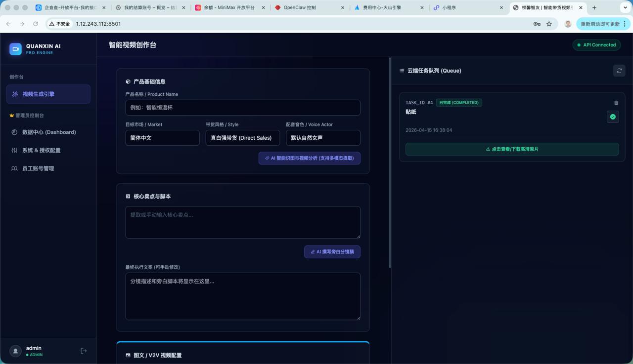Viewport: 633px width, 364px height.
Task: Open the 配音音色 voice actor dropdown
Action: [x=323, y=138]
